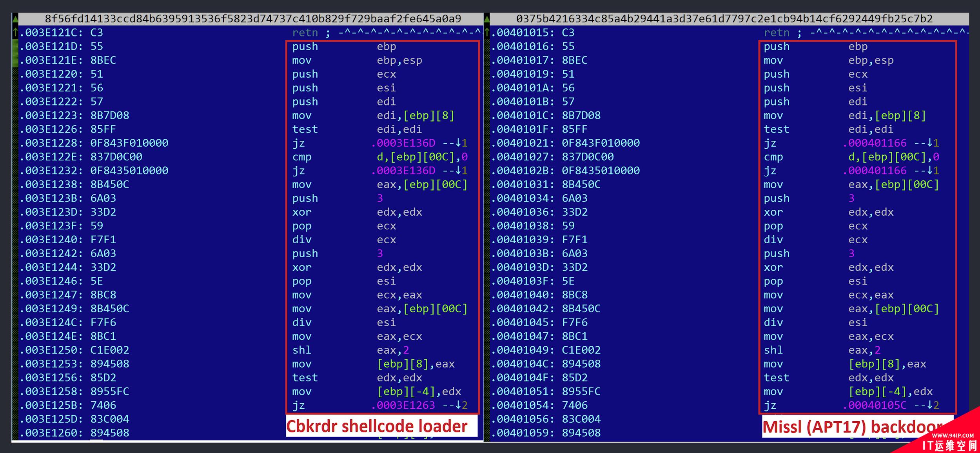The height and width of the screenshot is (453, 980).
Task: Click operand [ebp][8],eax on row .0040104C
Action: [887, 364]
